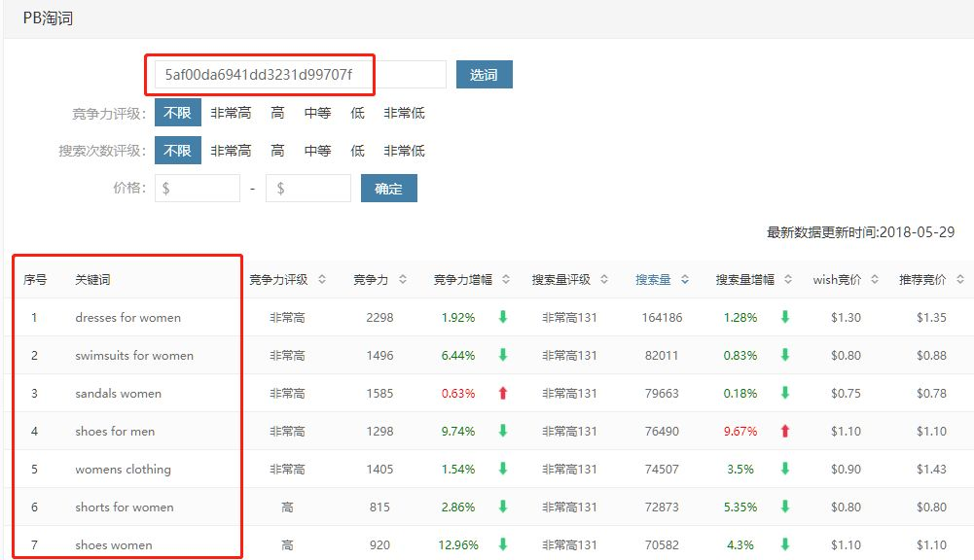Select 中等 for 竞争力评级
Image resolution: width=974 pixels, height=560 pixels.
(x=317, y=113)
